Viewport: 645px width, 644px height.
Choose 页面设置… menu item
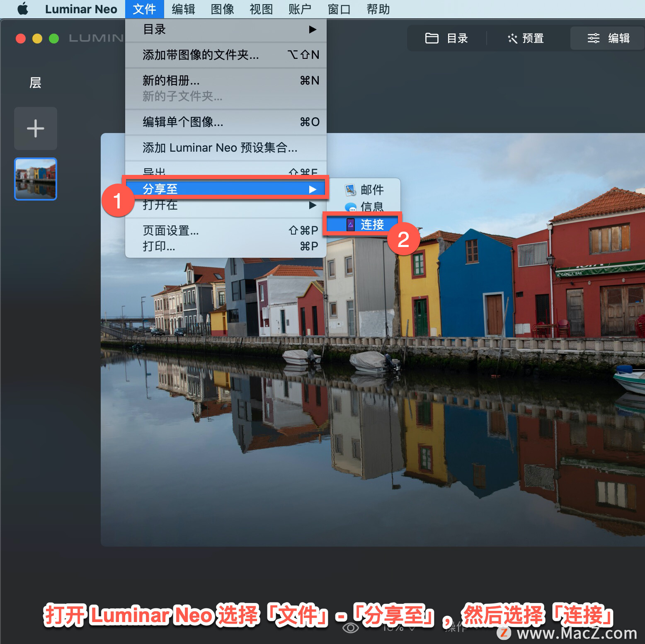point(226,230)
